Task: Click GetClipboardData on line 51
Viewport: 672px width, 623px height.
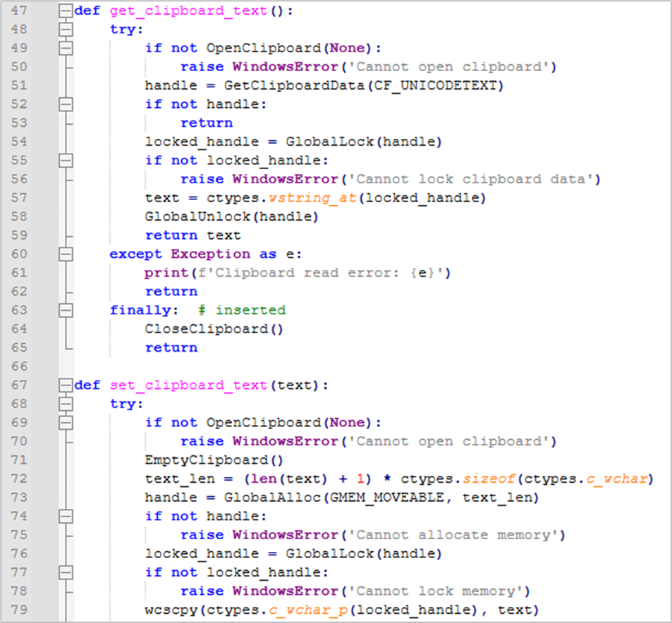Action: (x=294, y=86)
